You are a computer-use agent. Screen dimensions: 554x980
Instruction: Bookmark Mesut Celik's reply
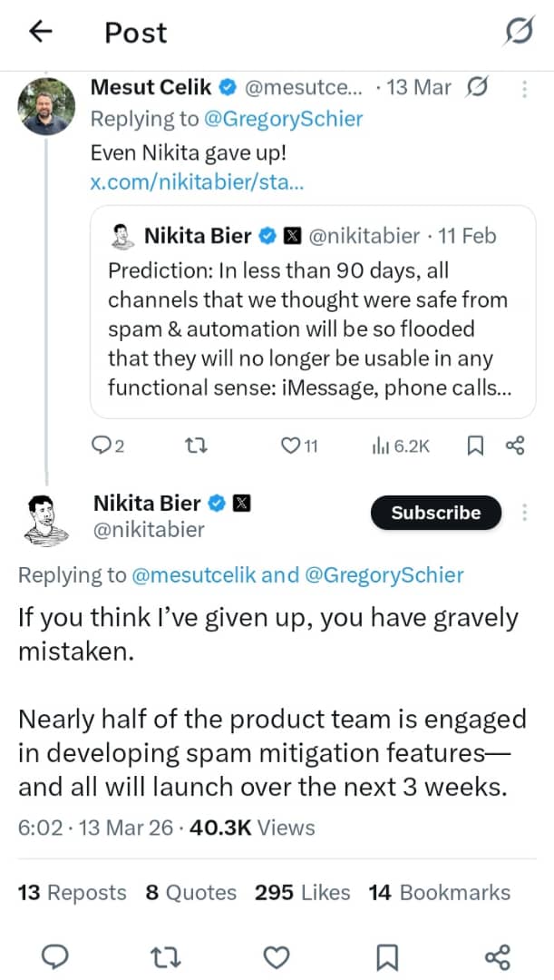(x=474, y=446)
